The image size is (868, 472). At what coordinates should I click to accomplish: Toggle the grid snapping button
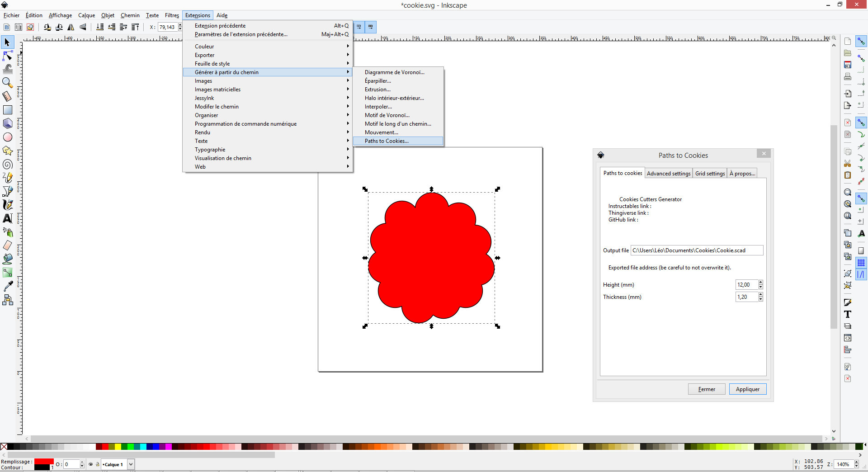861,263
